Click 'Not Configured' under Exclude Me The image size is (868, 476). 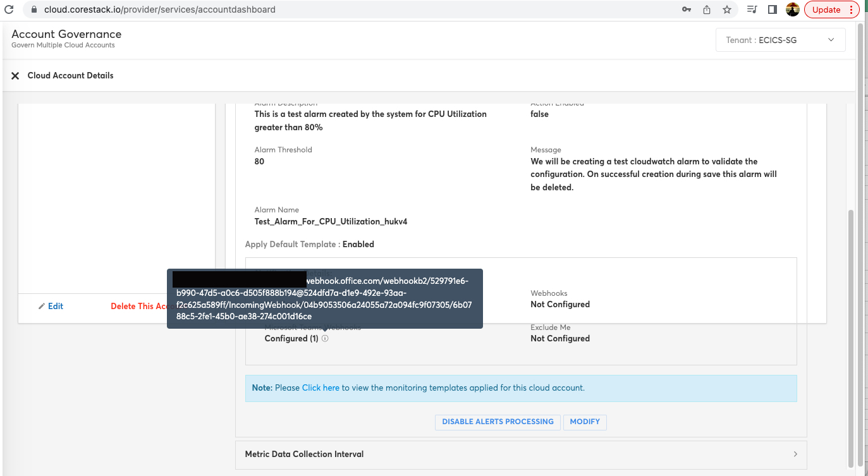[x=560, y=339]
